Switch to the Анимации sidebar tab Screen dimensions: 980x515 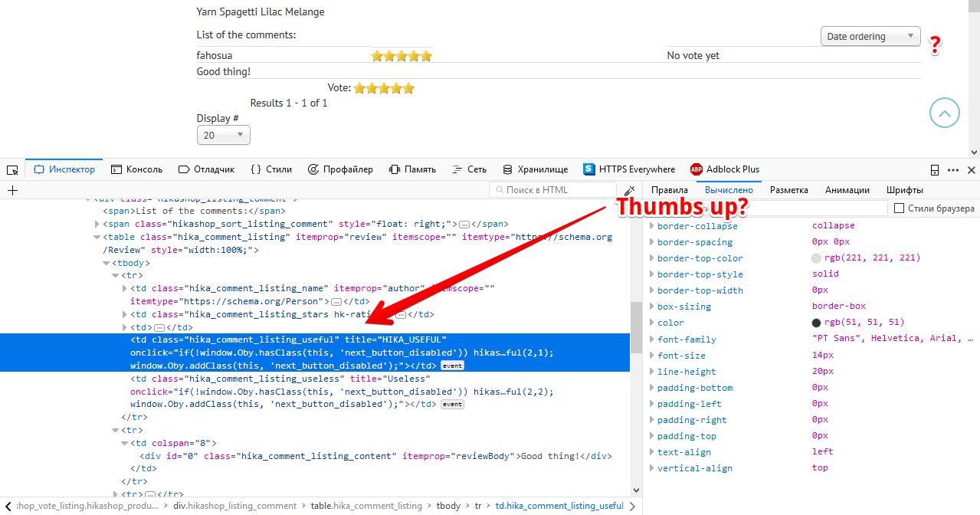pyautogui.click(x=847, y=190)
